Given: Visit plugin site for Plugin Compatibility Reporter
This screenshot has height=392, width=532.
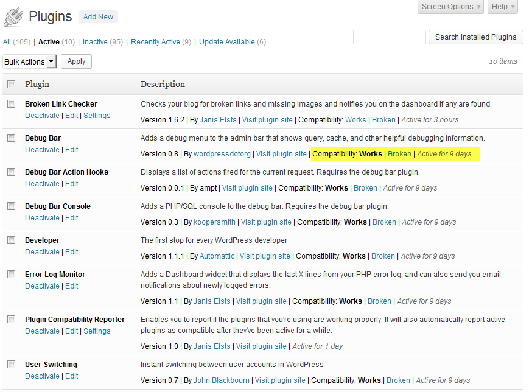Looking at the screenshot, I should click(261, 346).
